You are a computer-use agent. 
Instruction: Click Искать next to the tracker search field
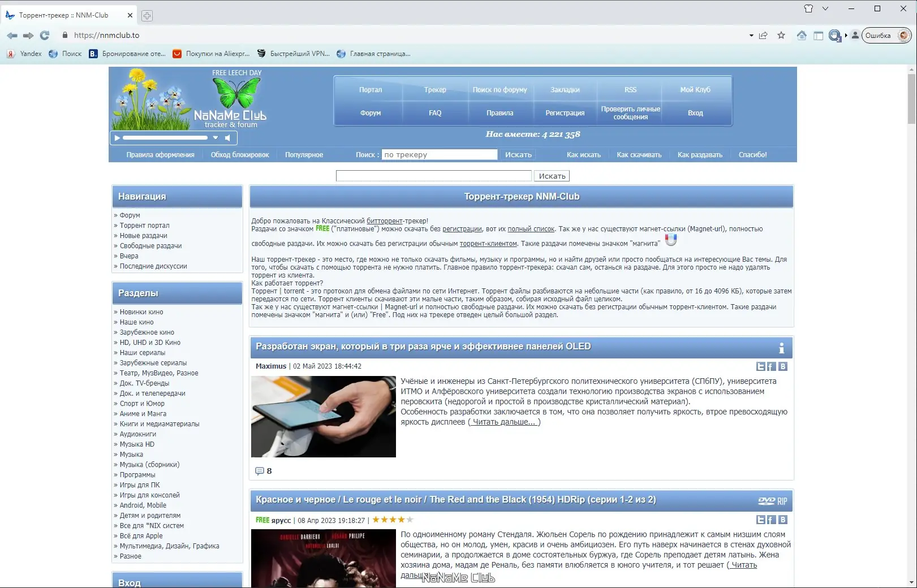coord(518,155)
